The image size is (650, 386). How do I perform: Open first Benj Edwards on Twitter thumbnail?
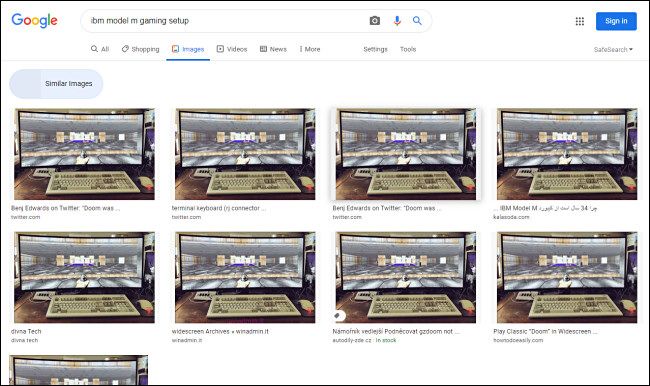tap(84, 154)
